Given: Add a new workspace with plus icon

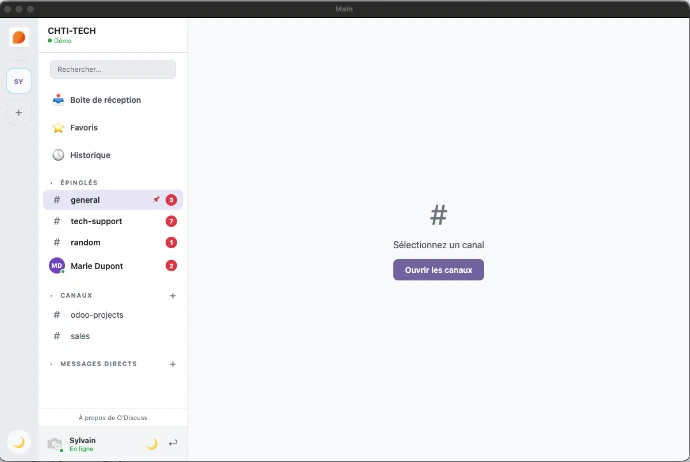Looking at the screenshot, I should [x=18, y=113].
